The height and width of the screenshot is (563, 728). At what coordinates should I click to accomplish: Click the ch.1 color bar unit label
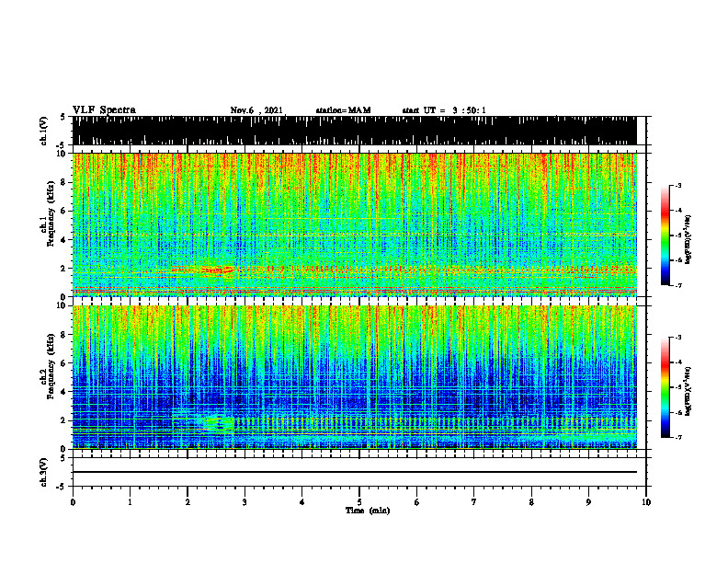click(x=688, y=240)
